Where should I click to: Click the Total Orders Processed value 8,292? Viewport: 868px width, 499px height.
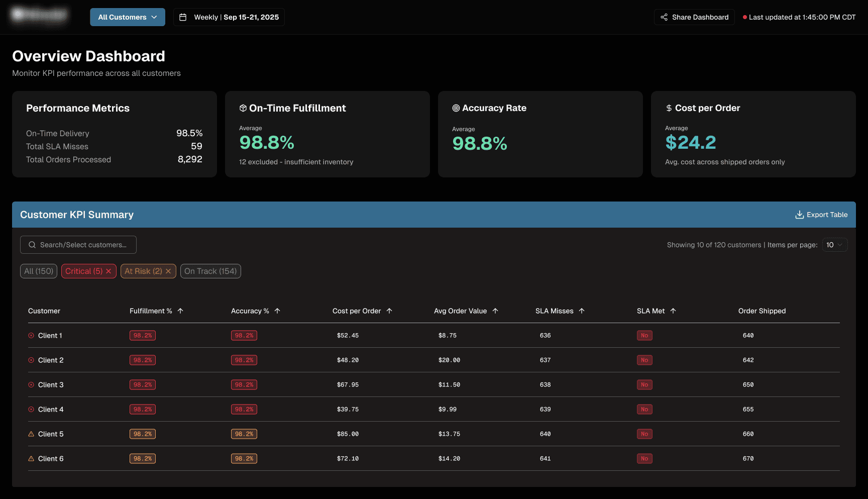(190, 159)
